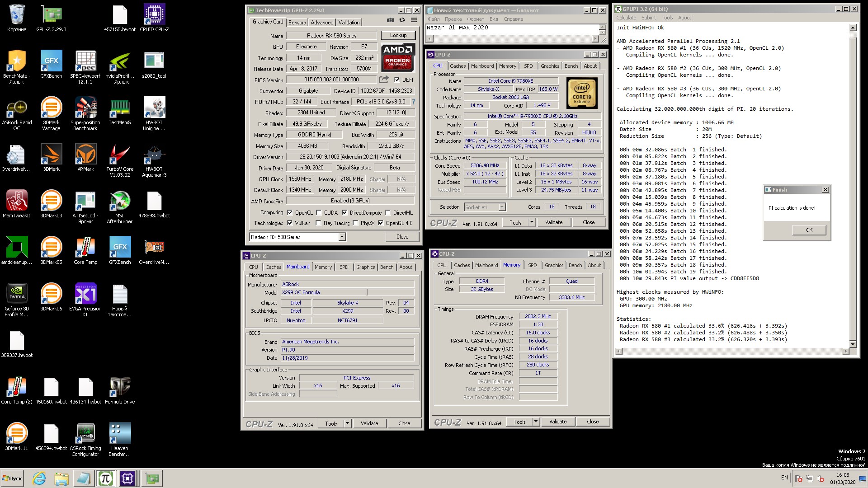Launch VRMark desktop shortcut
This screenshot has height=488, width=868.
click(85, 158)
